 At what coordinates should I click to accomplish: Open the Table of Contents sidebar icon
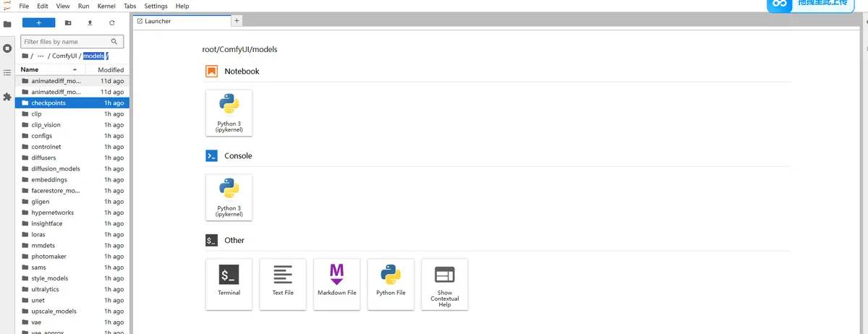(7, 72)
